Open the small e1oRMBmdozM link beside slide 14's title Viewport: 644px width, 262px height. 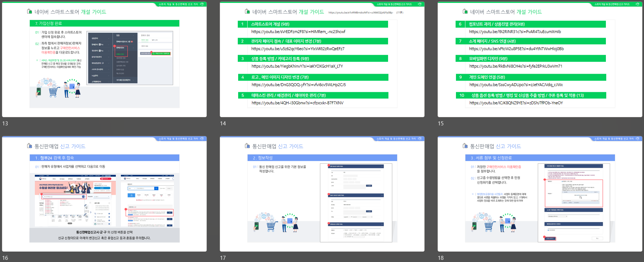click(x=360, y=12)
